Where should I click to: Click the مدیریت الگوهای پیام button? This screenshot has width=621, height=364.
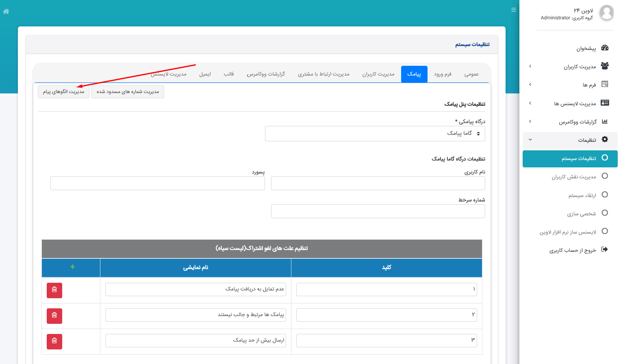click(63, 92)
